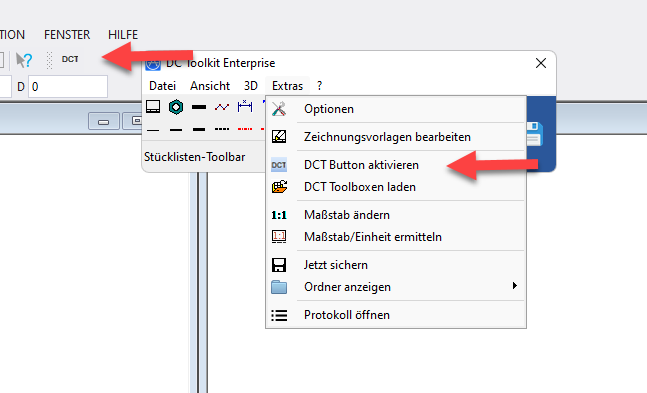This screenshot has width=647, height=393.
Task: Click the blue floppy disk save icon
Action: tap(535, 134)
